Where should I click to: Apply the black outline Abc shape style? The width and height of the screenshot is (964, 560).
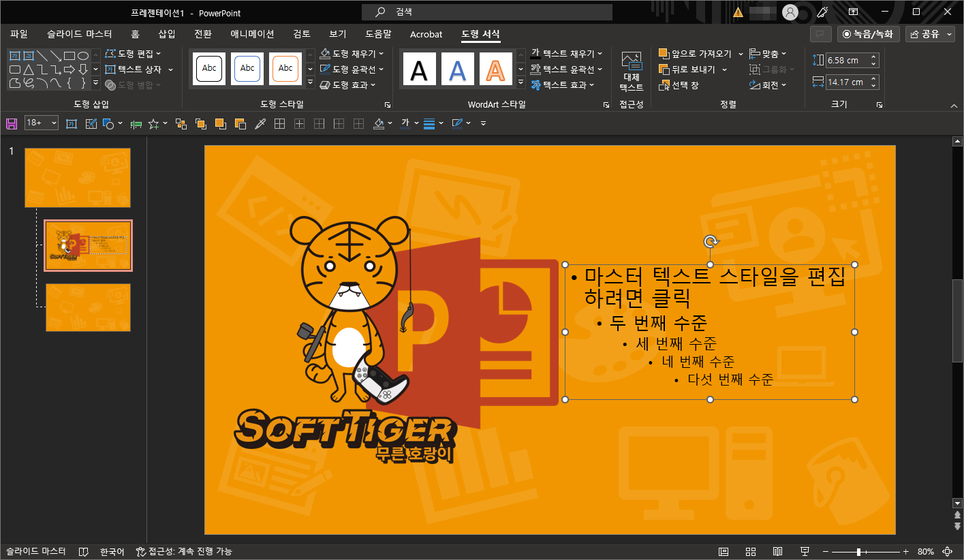point(209,68)
